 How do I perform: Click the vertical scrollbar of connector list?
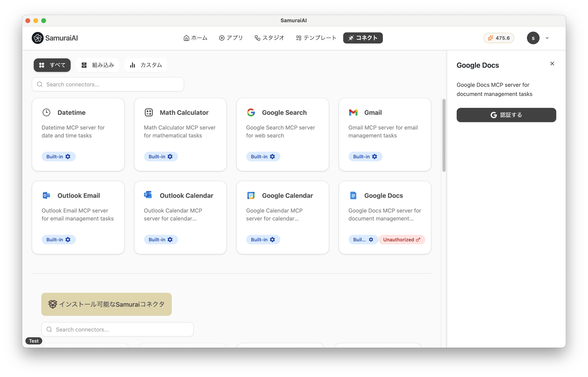point(444,135)
